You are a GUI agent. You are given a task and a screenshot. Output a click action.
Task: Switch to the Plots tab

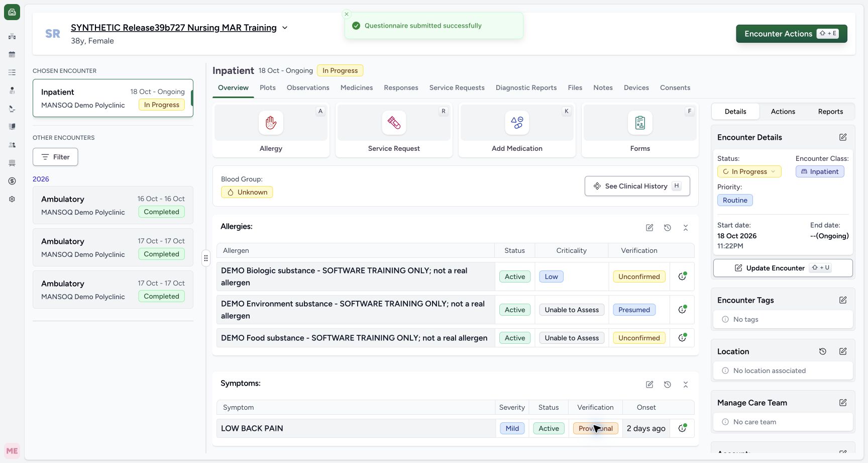268,87
